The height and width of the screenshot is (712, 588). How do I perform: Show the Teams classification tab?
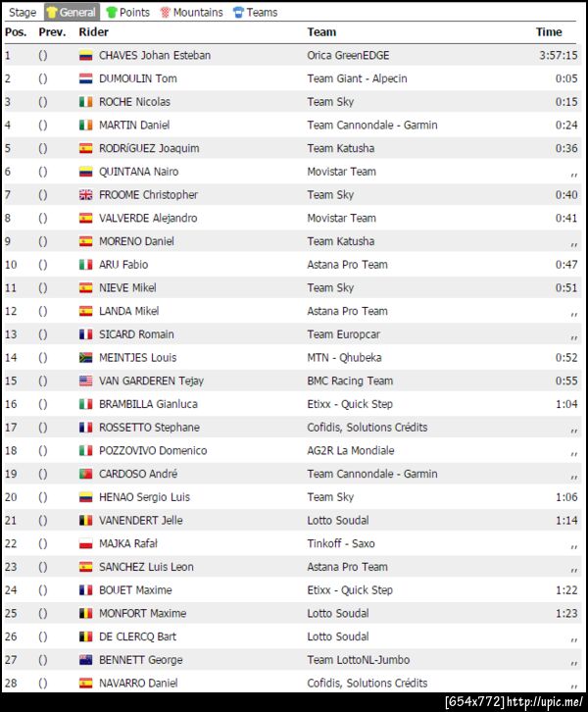[x=261, y=13]
